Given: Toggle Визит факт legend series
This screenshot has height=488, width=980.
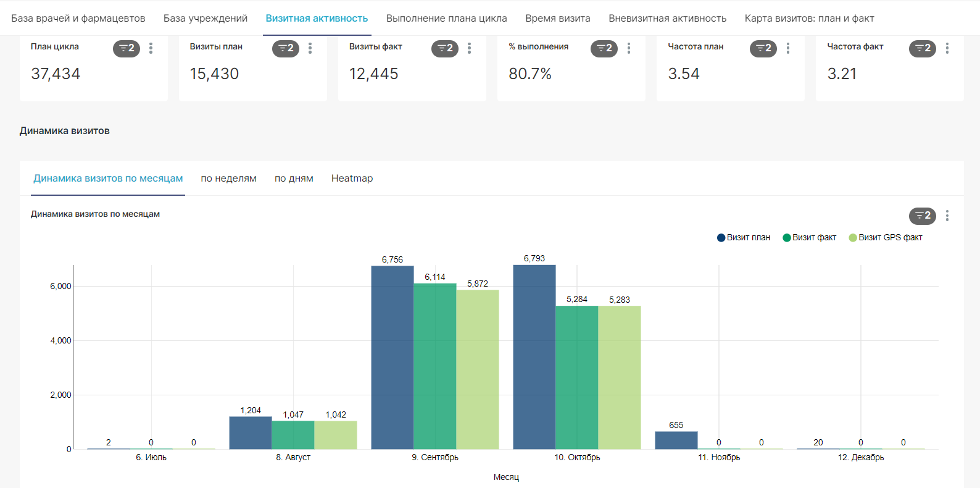Looking at the screenshot, I should coord(810,238).
